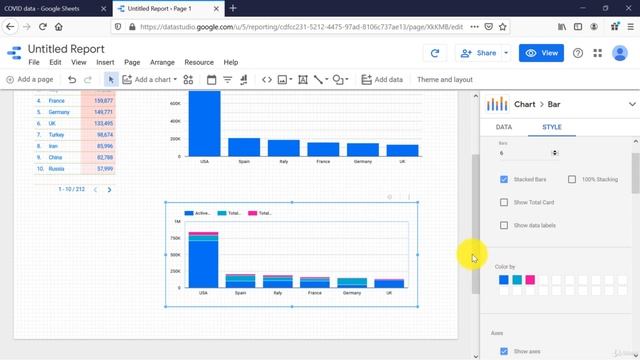Open the Share options dropdown arrow
640x360 pixels.
506,53
